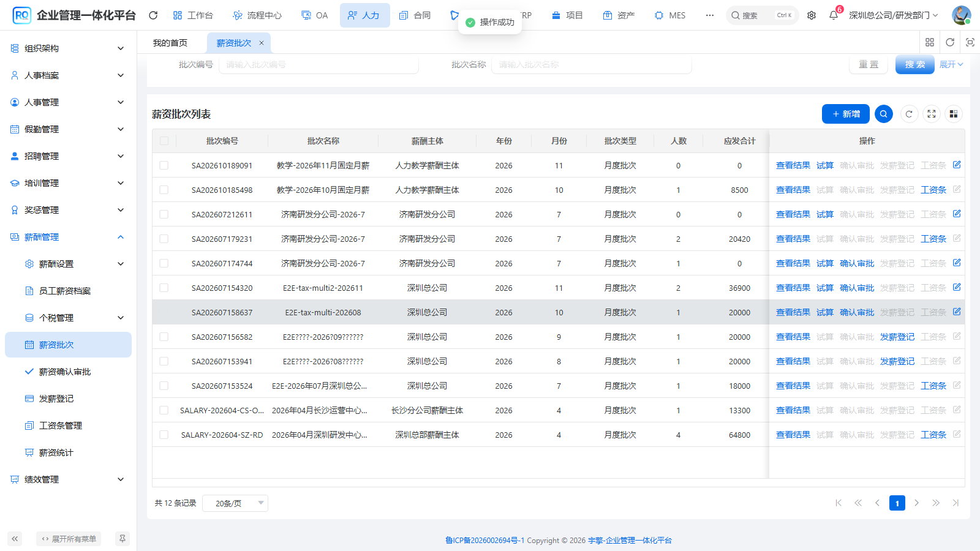The image size is (980, 551).
Task: Open the 20条/页 page size dropdown
Action: [x=235, y=503]
